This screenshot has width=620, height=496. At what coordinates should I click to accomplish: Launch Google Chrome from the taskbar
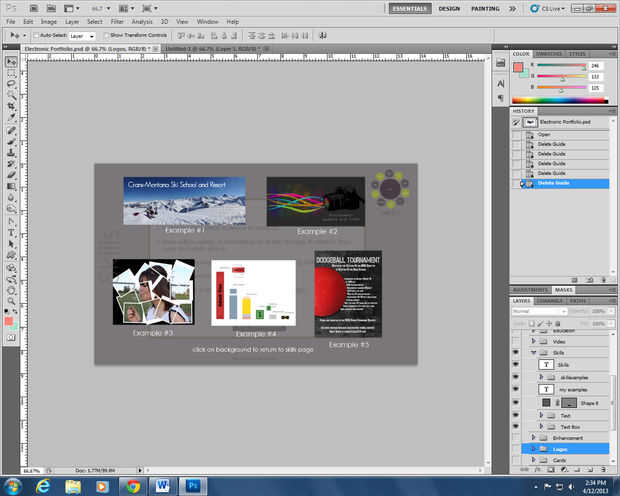pyautogui.click(x=133, y=485)
